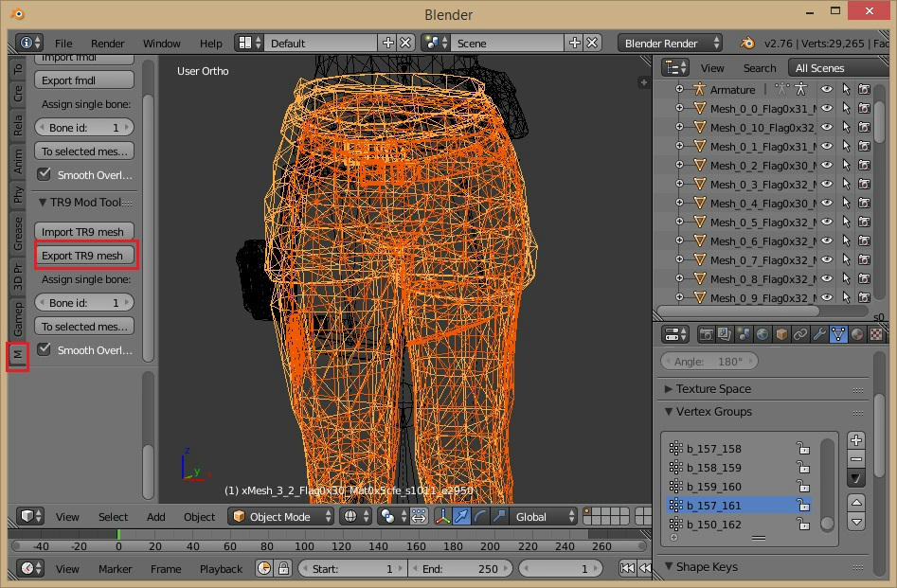Open the Object Mode dropdown
Image resolution: width=897 pixels, height=588 pixels.
(282, 517)
